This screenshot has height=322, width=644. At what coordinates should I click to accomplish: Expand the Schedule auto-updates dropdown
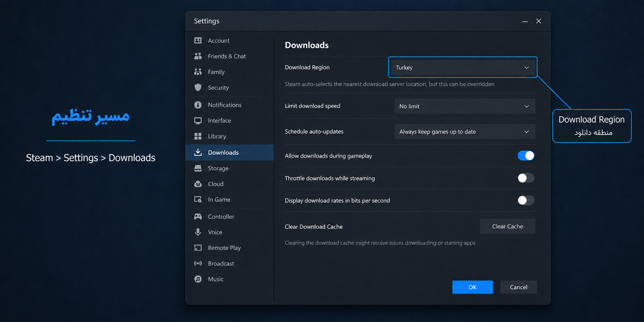(465, 131)
